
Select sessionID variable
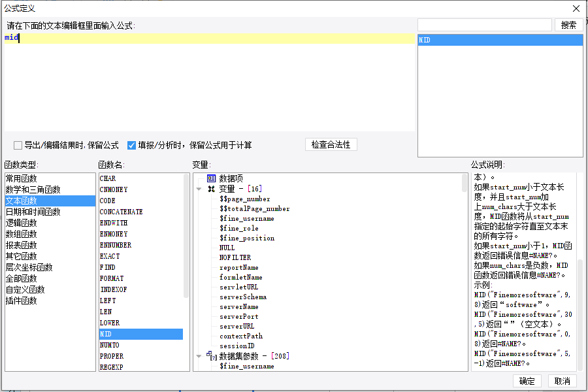click(237, 346)
